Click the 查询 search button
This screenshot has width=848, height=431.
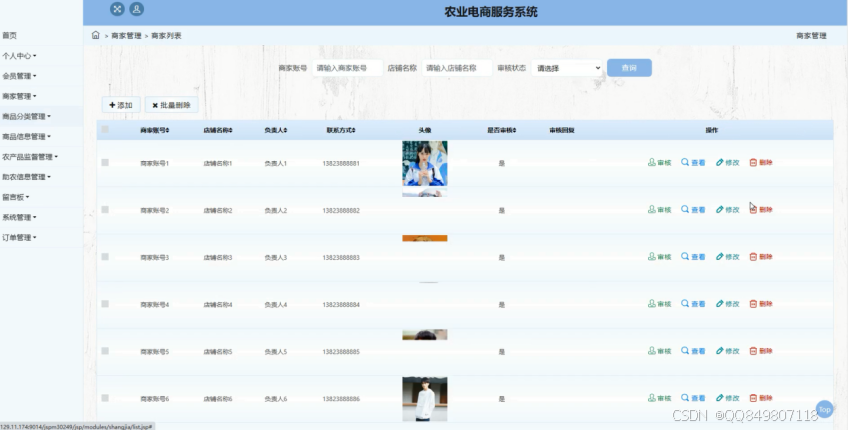[x=629, y=68]
